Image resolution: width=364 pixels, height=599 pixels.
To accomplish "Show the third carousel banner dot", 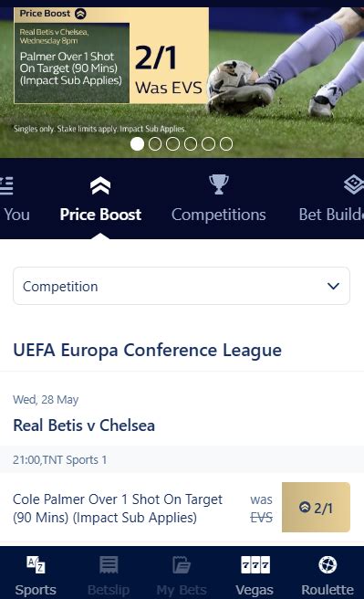I will point(172,144).
